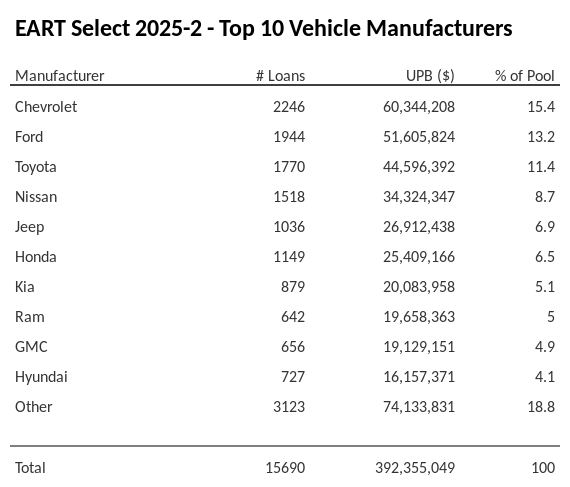Click the UPB value 34,324,347
Image resolution: width=570 pixels, height=487 pixels.
click(x=419, y=197)
